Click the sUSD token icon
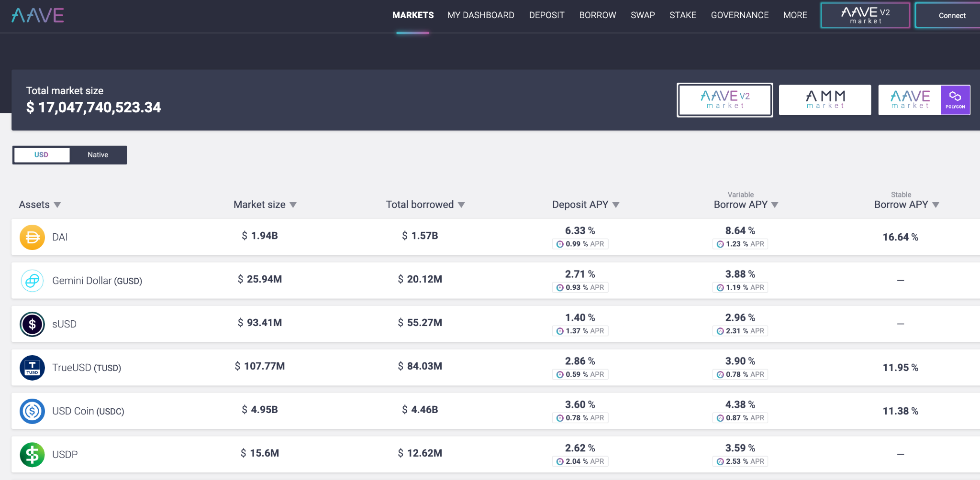Screen dimensions: 980x480 [x=32, y=324]
